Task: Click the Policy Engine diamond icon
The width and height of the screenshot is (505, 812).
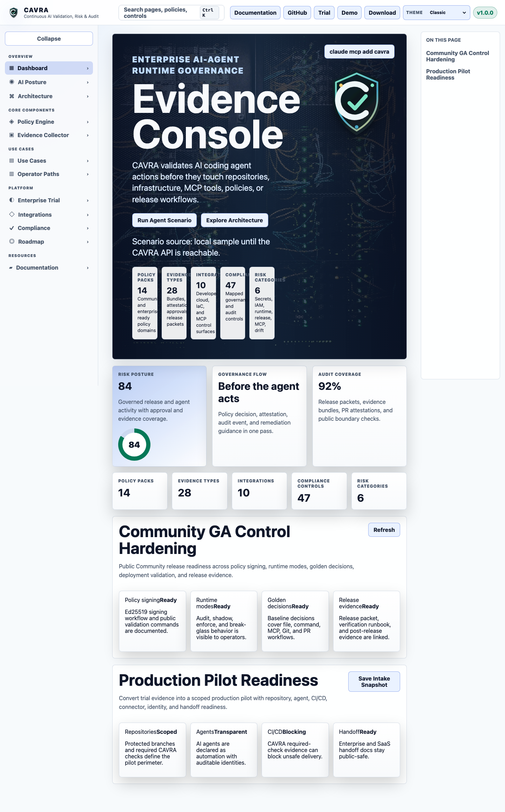Action: click(x=12, y=122)
